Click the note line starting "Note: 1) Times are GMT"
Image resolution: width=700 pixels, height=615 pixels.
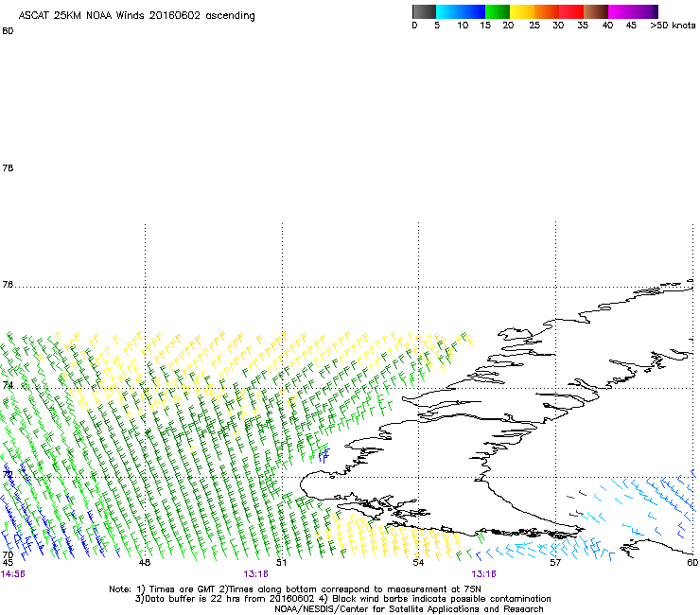click(x=295, y=589)
